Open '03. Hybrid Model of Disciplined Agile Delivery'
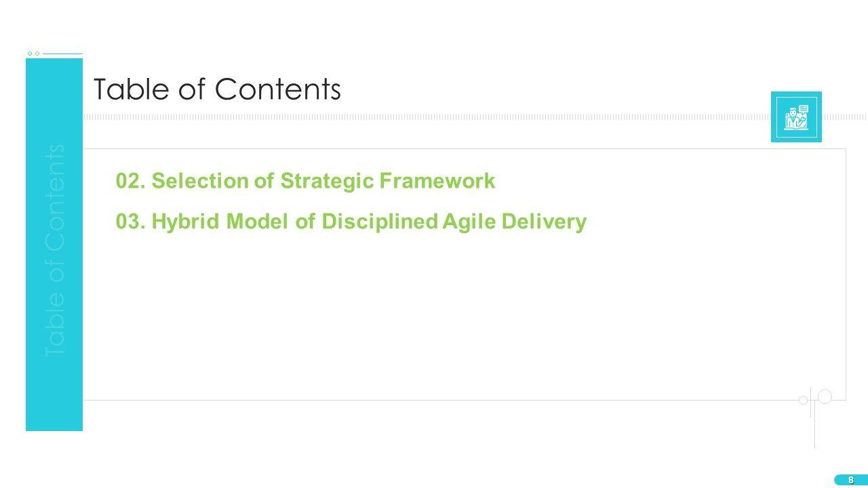 [351, 222]
